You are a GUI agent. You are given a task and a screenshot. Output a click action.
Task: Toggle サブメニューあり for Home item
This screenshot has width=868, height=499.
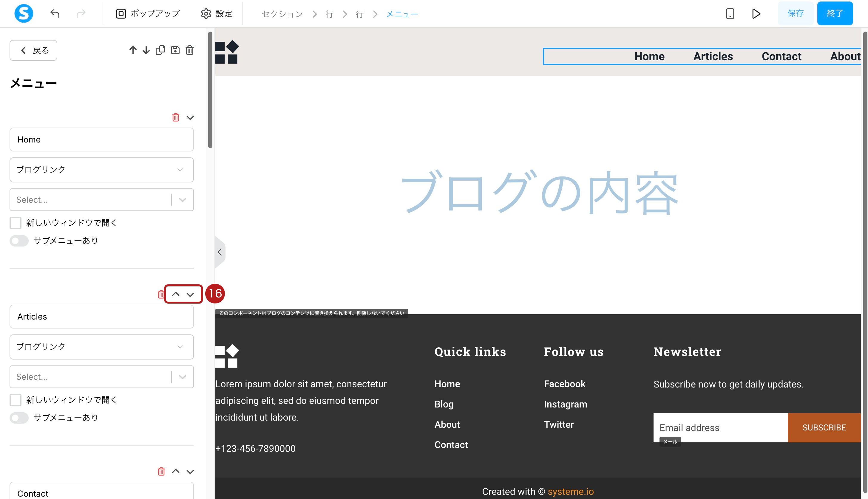(19, 241)
